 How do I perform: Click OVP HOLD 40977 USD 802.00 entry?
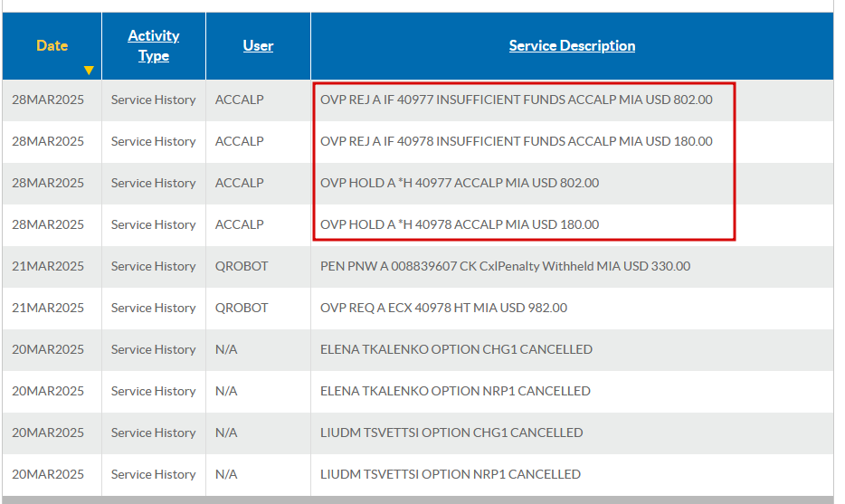pos(460,183)
